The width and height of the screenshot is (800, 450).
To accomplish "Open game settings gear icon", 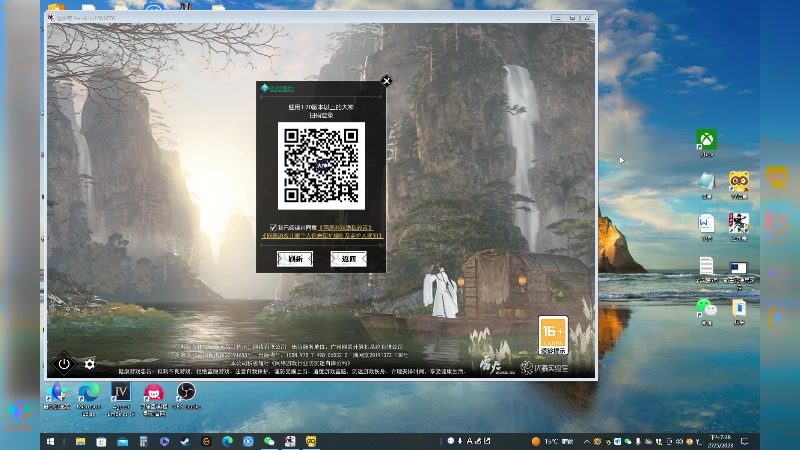I will pos(90,364).
